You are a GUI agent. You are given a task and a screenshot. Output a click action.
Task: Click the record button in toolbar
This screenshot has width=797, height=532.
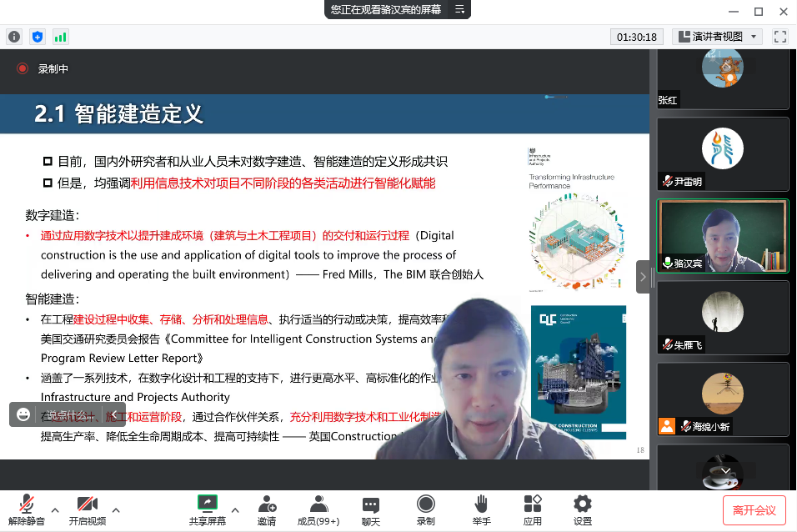click(425, 510)
